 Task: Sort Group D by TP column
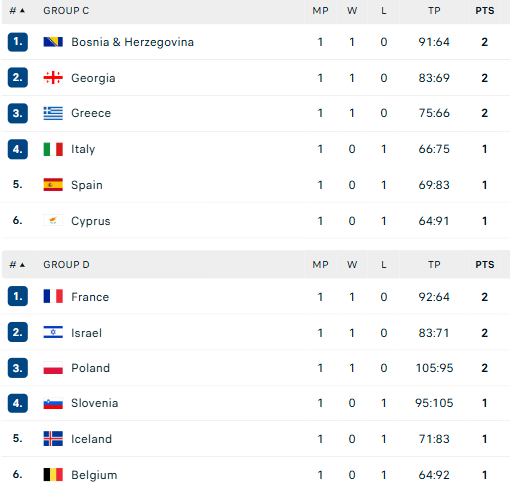pyautogui.click(x=434, y=265)
